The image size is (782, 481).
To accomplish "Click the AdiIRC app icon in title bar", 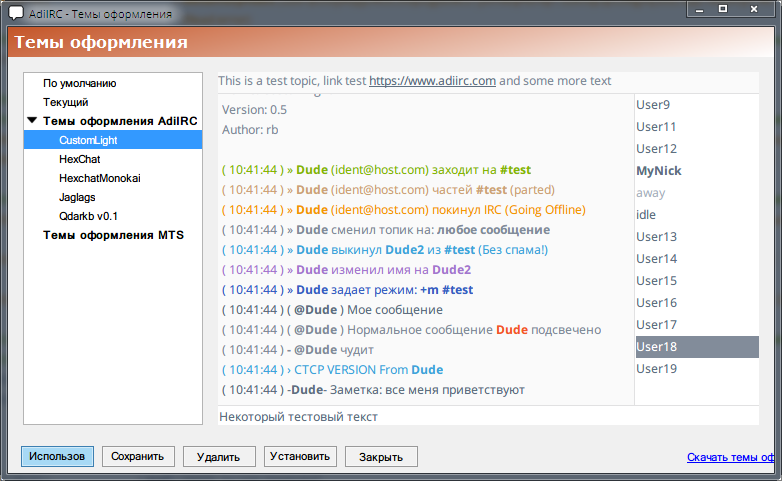I will coord(15,13).
